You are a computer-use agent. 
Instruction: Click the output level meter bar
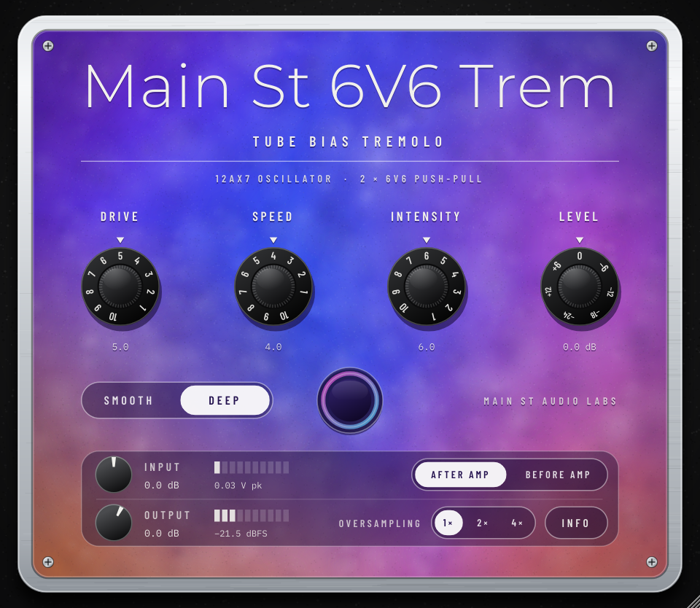click(252, 515)
